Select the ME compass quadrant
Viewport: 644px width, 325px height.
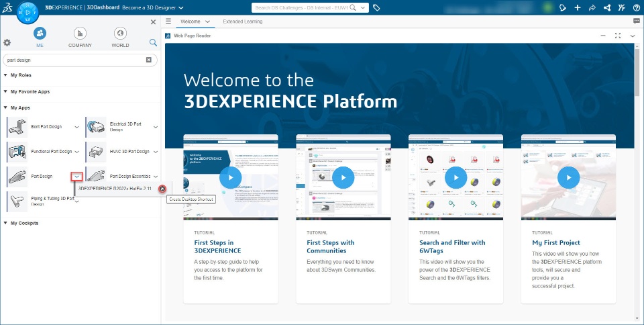point(40,34)
